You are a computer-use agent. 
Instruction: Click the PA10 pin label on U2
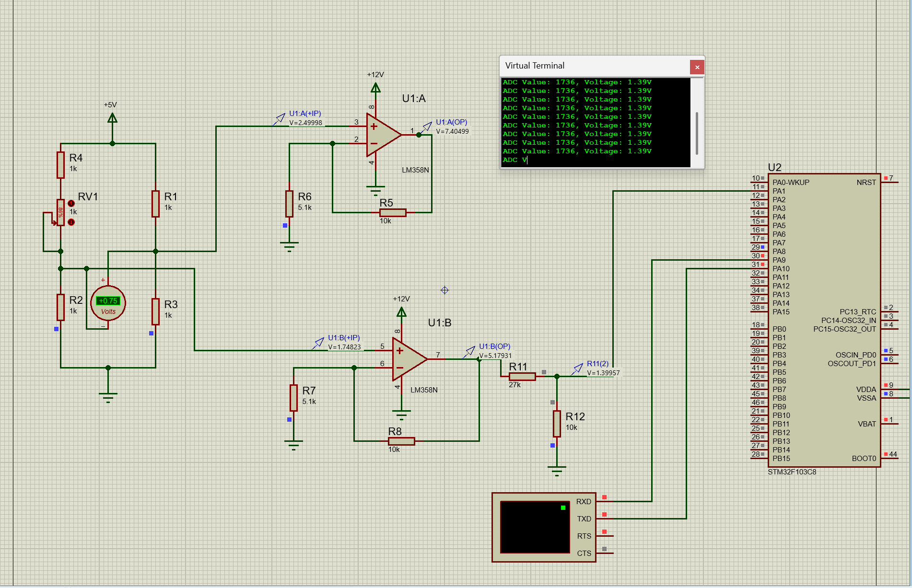point(781,269)
